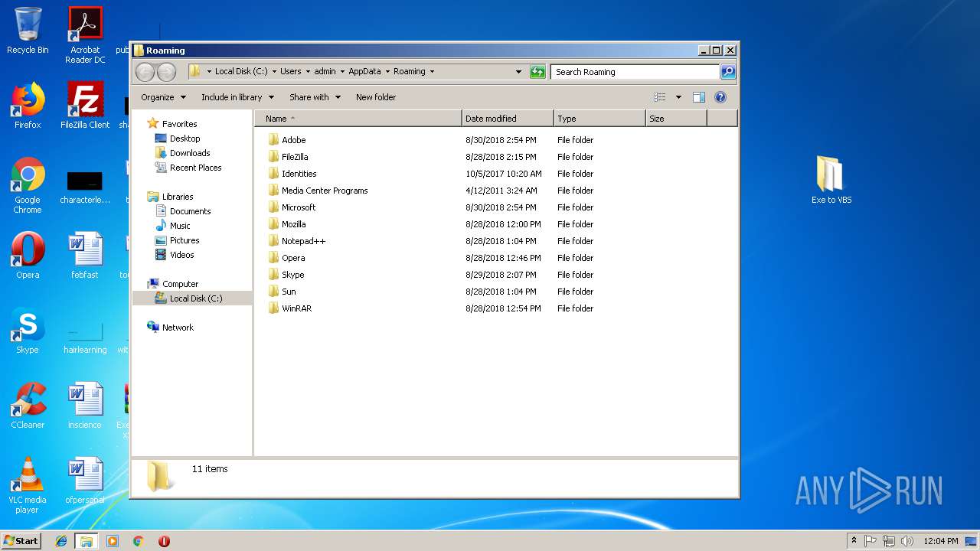The height and width of the screenshot is (551, 980).
Task: Sort by the Type column header
Action: point(599,119)
